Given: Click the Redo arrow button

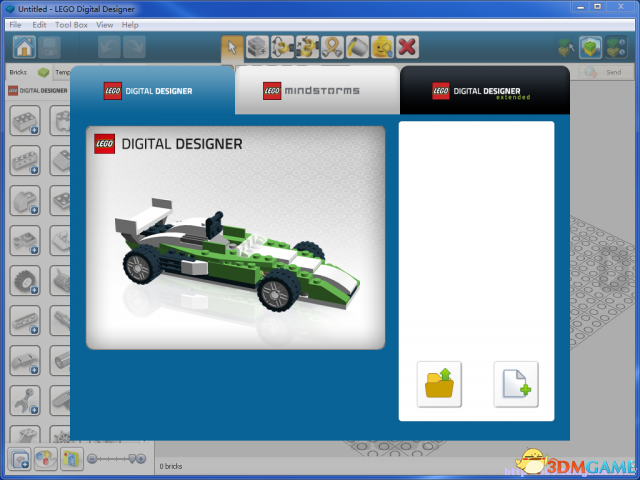Looking at the screenshot, I should coord(134,47).
